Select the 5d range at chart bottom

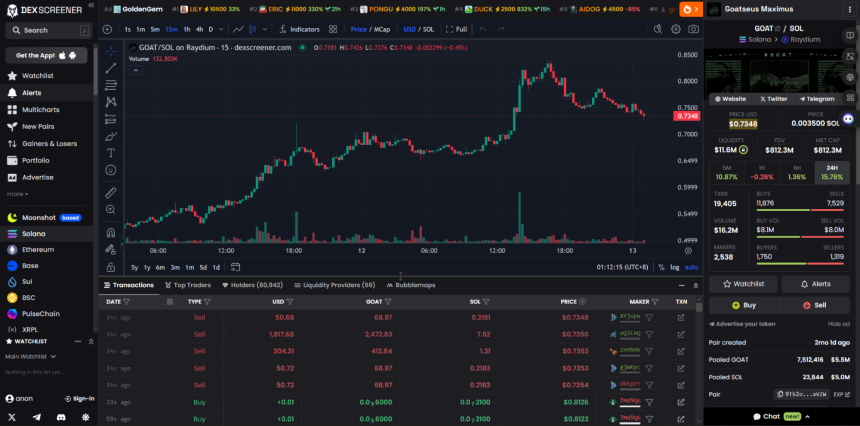(x=203, y=267)
